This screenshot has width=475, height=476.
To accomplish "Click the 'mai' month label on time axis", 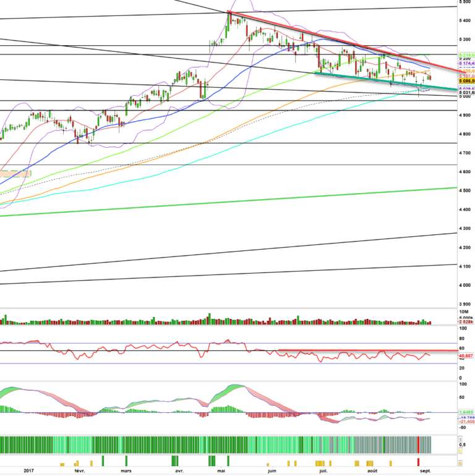I will click(x=221, y=471).
